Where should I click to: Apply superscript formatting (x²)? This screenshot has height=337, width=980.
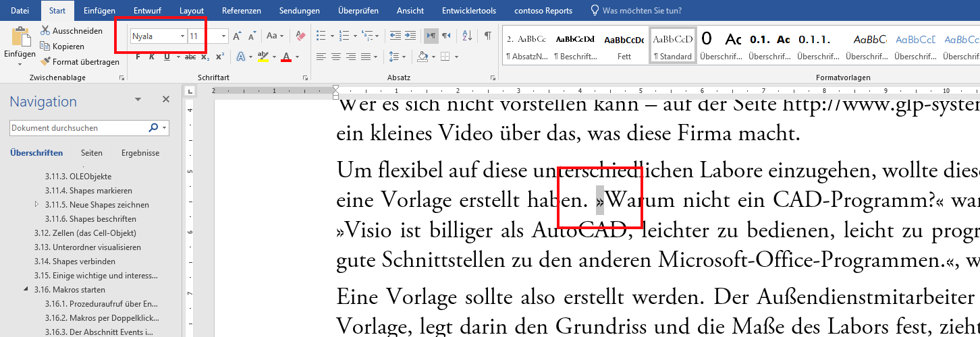(x=220, y=57)
